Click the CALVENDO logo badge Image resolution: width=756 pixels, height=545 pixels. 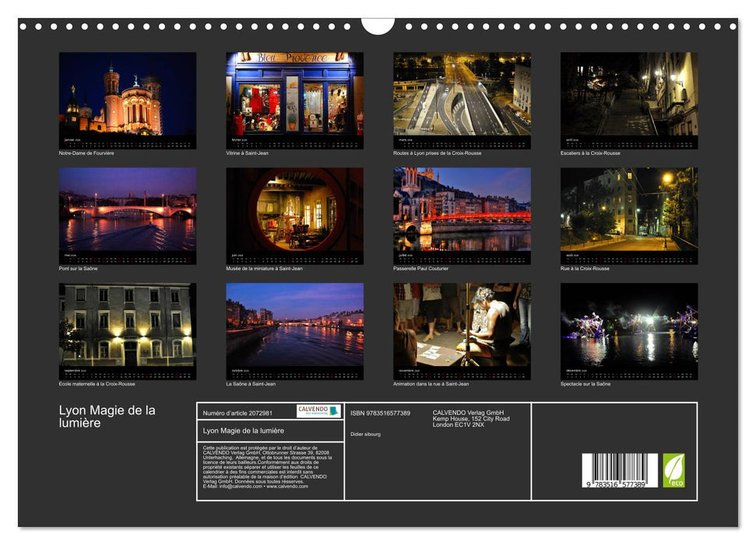[318, 411]
